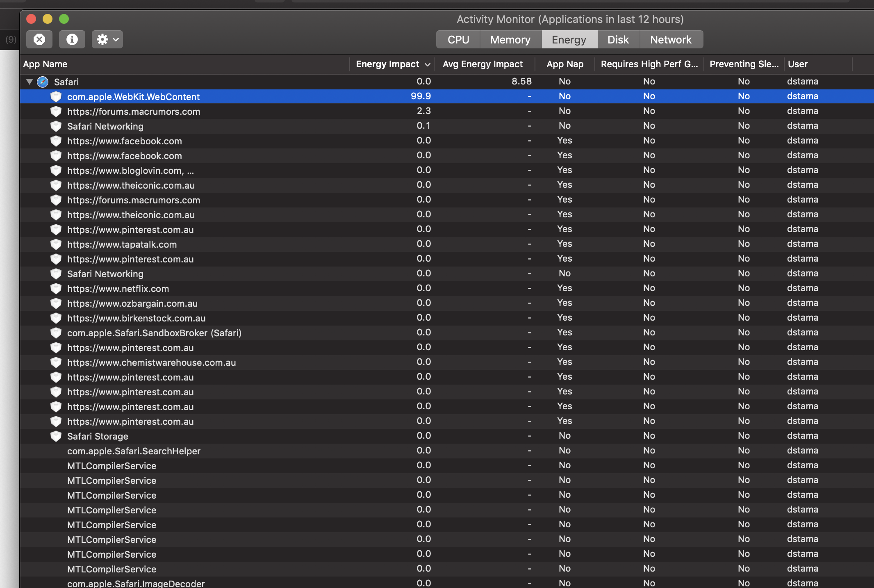Select the https://www.tapatalk.com process row
874x588 pixels.
pyautogui.click(x=447, y=244)
